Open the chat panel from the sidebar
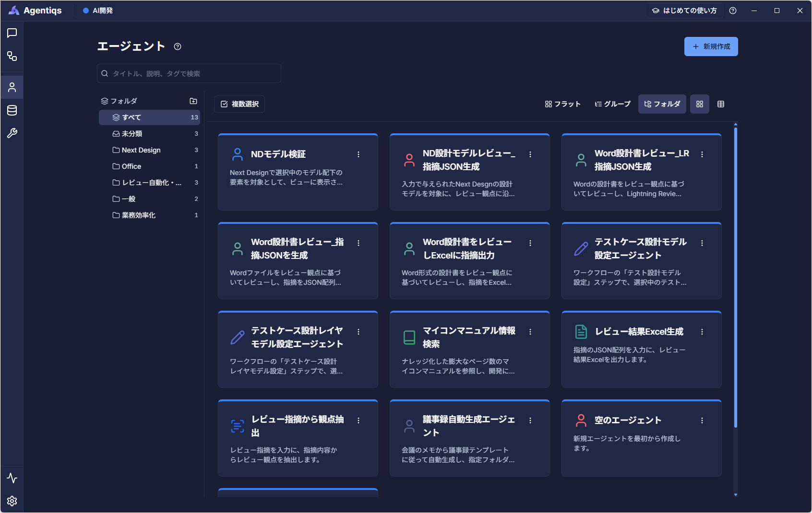 point(12,33)
